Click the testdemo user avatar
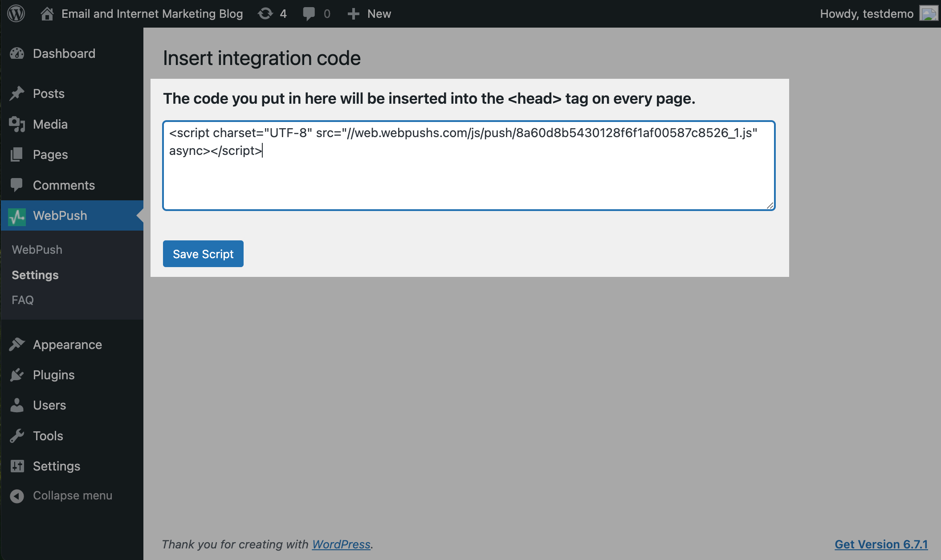Viewport: 941px width, 560px height. (x=929, y=14)
